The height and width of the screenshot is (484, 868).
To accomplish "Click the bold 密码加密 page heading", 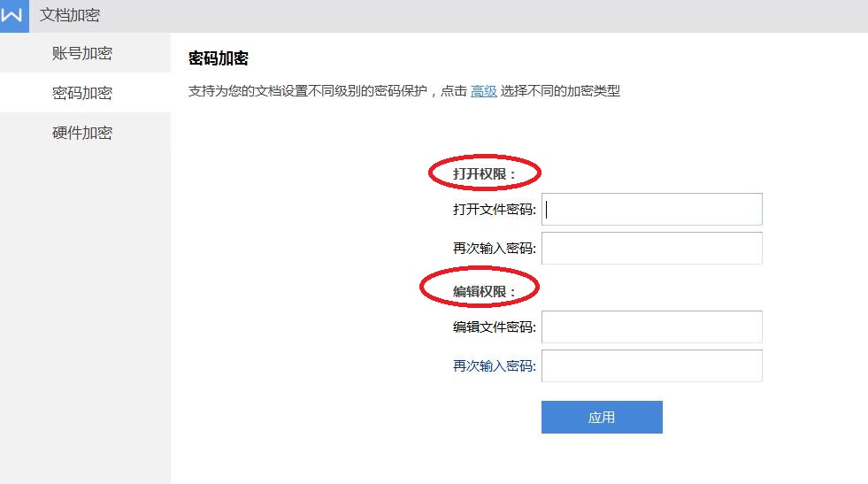I will (x=219, y=59).
